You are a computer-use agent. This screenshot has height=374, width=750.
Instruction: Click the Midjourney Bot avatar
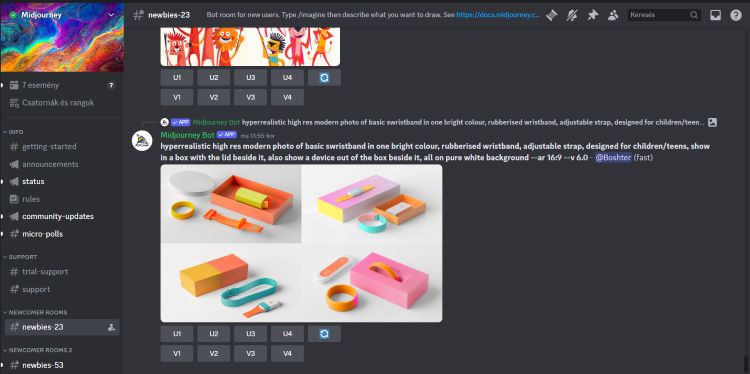pyautogui.click(x=142, y=141)
